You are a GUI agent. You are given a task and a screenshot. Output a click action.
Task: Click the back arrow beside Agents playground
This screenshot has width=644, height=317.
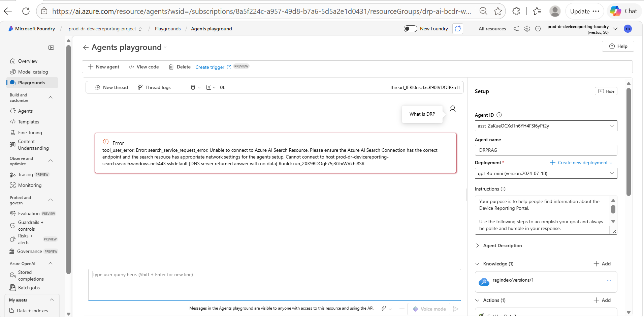pyautogui.click(x=86, y=48)
